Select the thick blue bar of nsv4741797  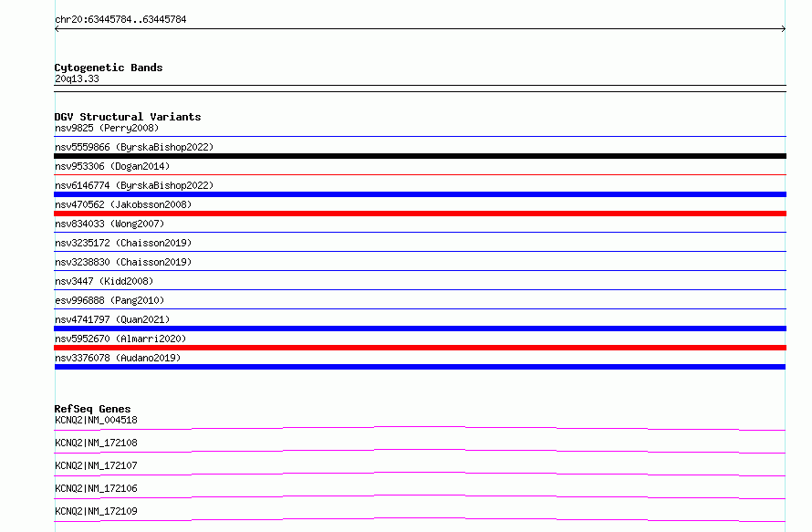tap(420, 329)
